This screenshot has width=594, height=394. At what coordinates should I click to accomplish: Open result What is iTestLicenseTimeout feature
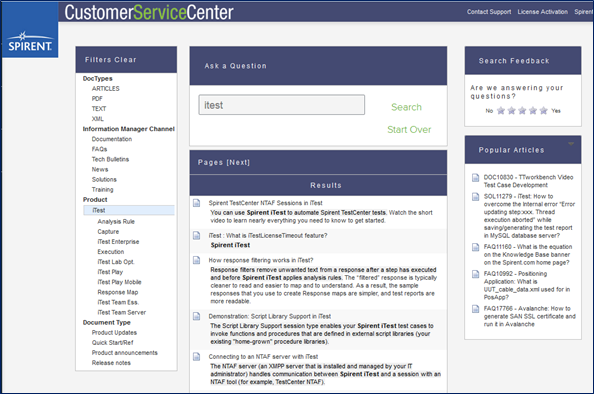click(267, 236)
